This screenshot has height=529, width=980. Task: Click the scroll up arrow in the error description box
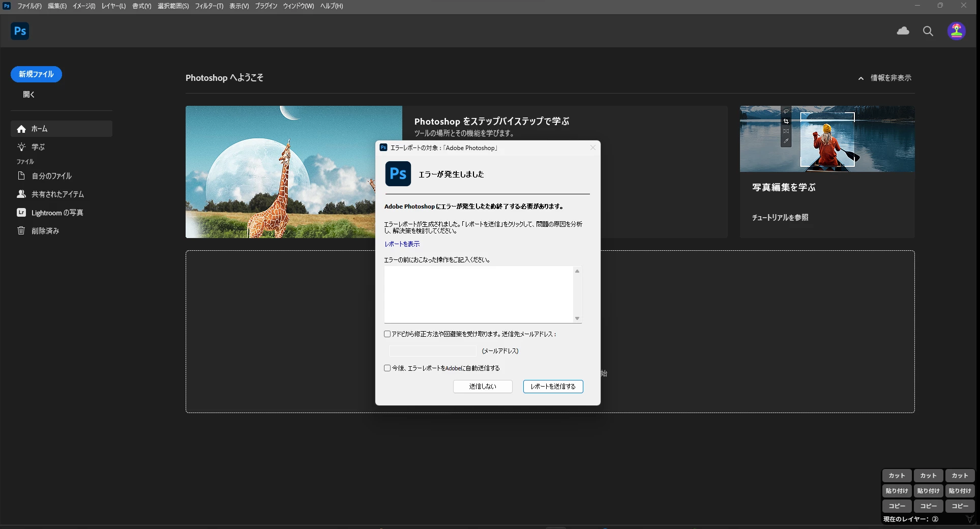tap(577, 271)
